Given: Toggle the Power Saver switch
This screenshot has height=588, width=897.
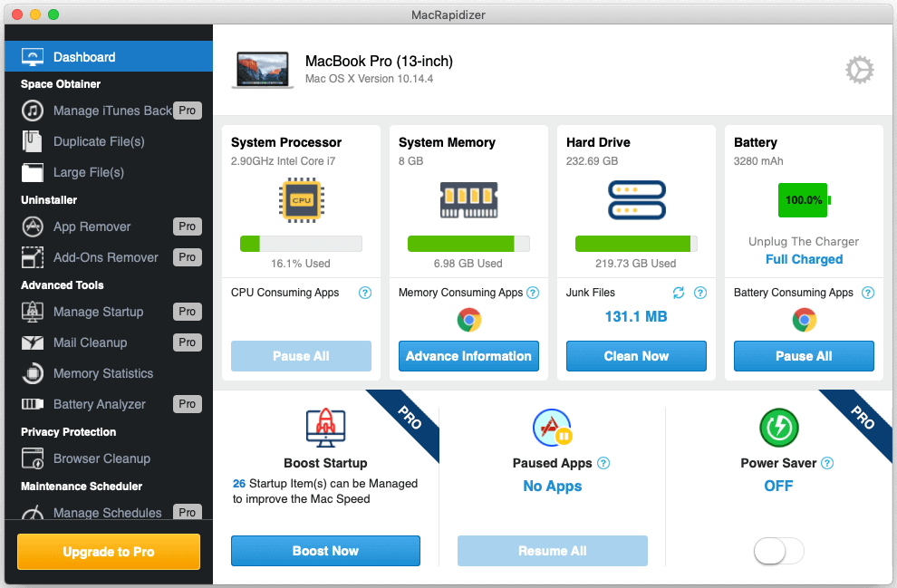Looking at the screenshot, I should click(778, 552).
